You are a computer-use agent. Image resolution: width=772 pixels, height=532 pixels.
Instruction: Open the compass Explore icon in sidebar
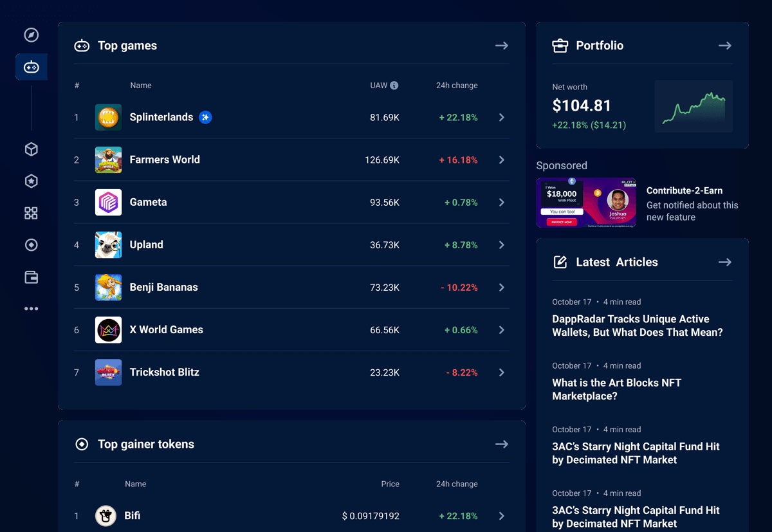[x=31, y=35]
